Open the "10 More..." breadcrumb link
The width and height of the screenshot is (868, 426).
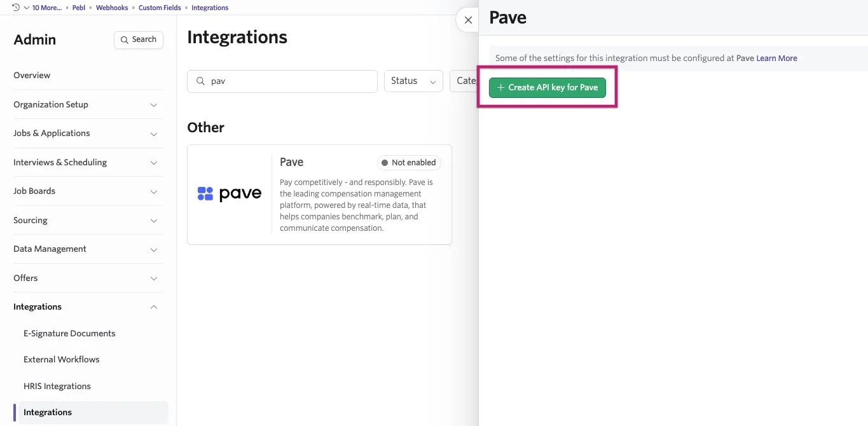pyautogui.click(x=46, y=8)
